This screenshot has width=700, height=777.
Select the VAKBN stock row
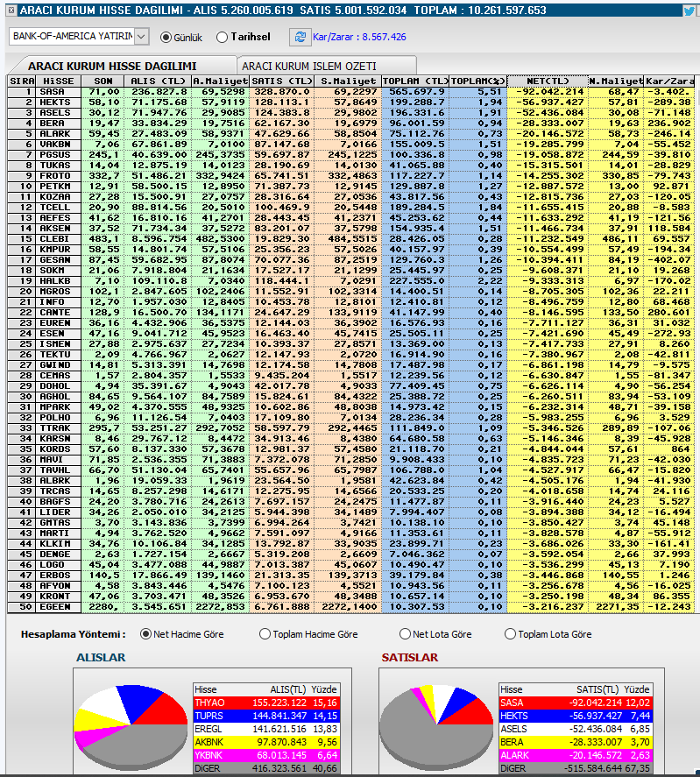tap(351, 145)
